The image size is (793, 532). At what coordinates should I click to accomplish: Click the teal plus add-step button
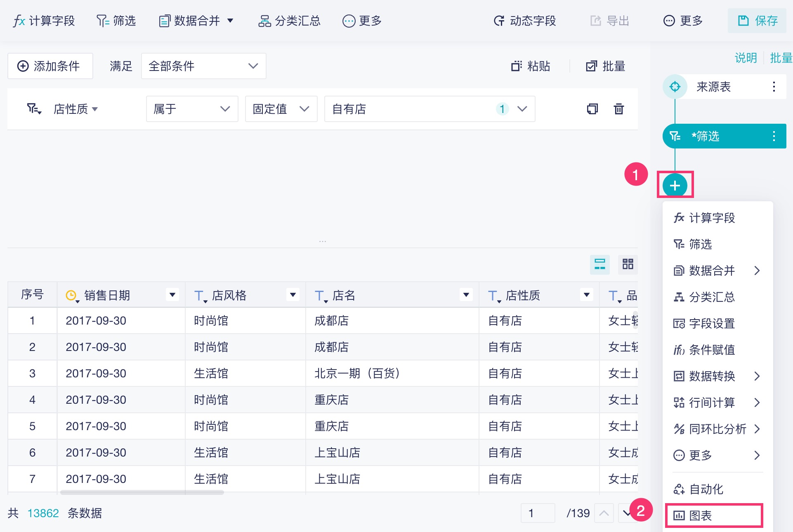(x=675, y=186)
